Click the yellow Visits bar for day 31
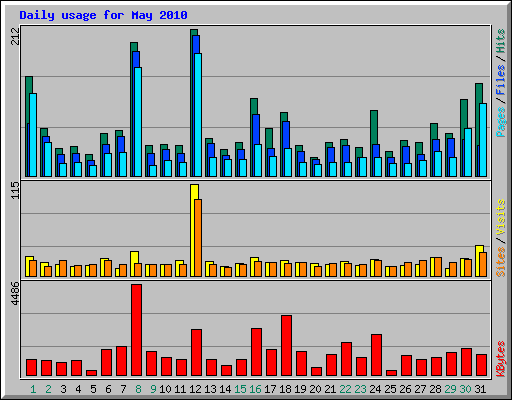The height and width of the screenshot is (400, 512). pos(478,261)
